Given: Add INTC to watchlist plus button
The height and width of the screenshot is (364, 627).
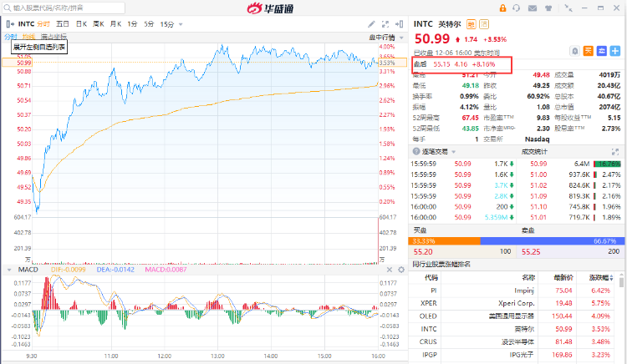Looking at the screenshot, I should pos(615,51).
